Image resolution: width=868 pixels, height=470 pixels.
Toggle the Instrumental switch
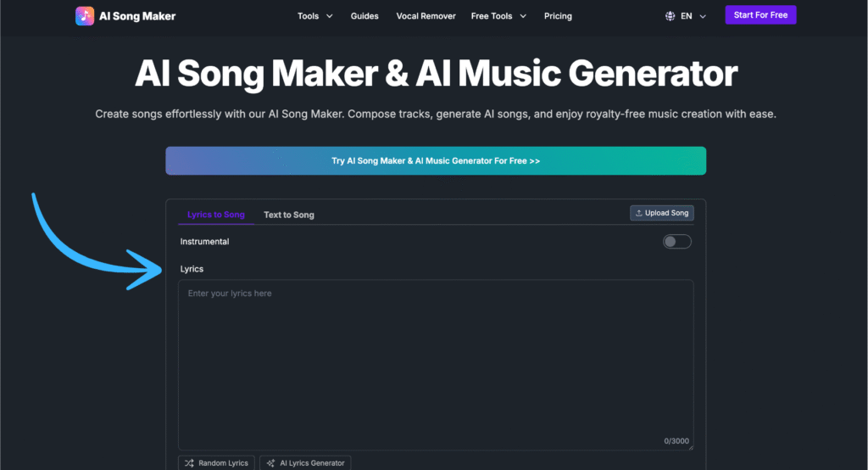[677, 242]
